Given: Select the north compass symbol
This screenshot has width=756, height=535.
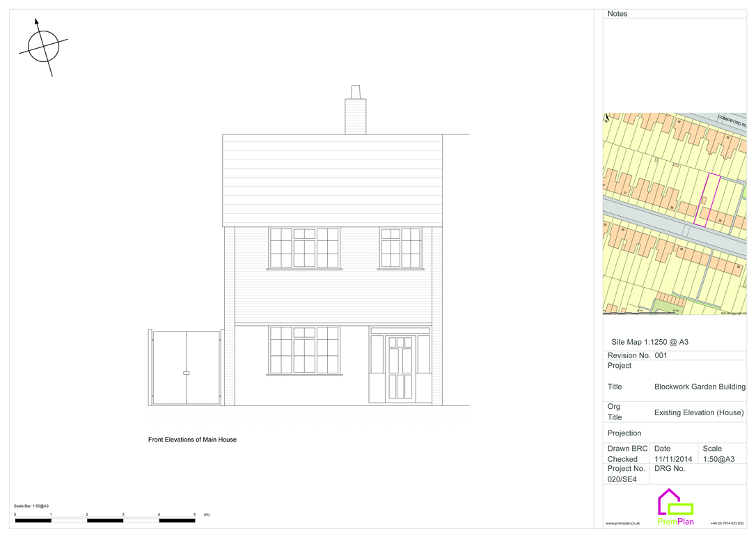Looking at the screenshot, I should tap(43, 45).
